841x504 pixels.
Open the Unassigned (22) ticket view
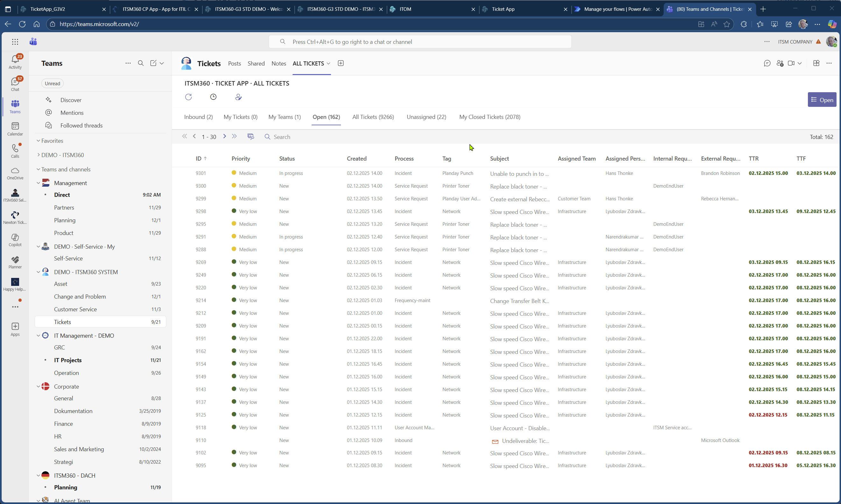tap(426, 117)
